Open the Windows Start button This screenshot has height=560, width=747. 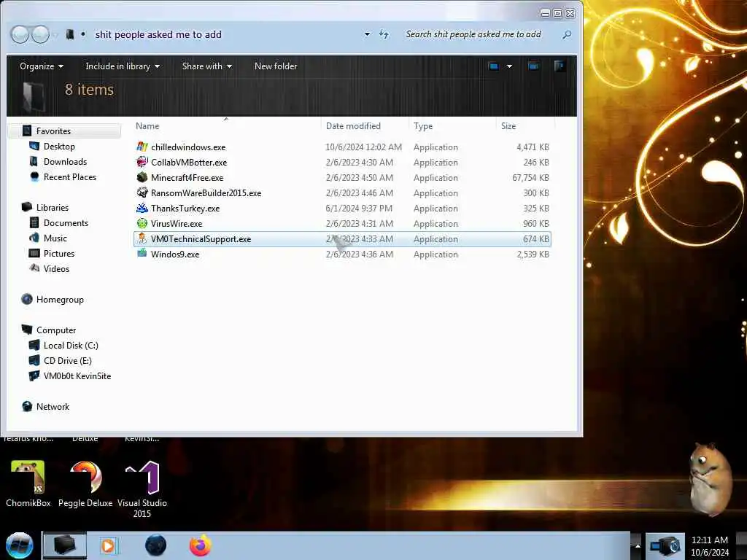click(x=19, y=545)
